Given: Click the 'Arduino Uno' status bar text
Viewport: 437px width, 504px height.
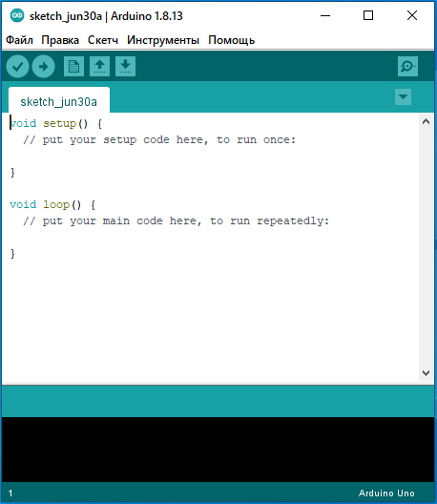Looking at the screenshot, I should click(386, 493).
